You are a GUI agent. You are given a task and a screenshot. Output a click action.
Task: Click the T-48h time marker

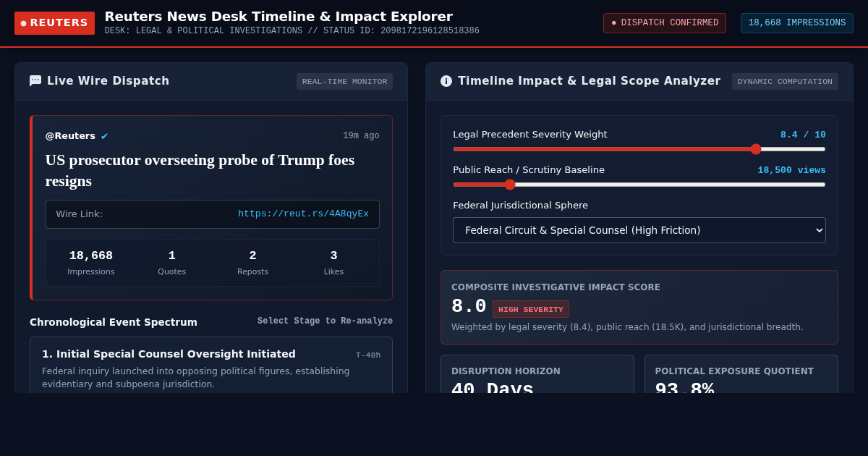pos(368,355)
